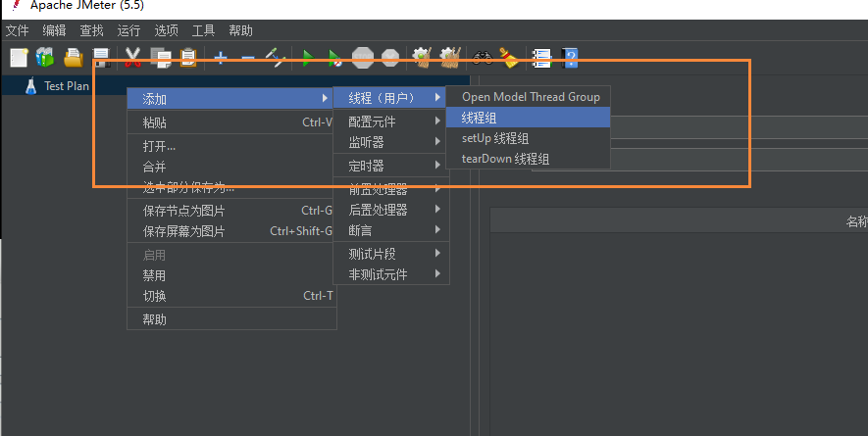
Task: Click the Reset Search broom icon
Action: (509, 58)
